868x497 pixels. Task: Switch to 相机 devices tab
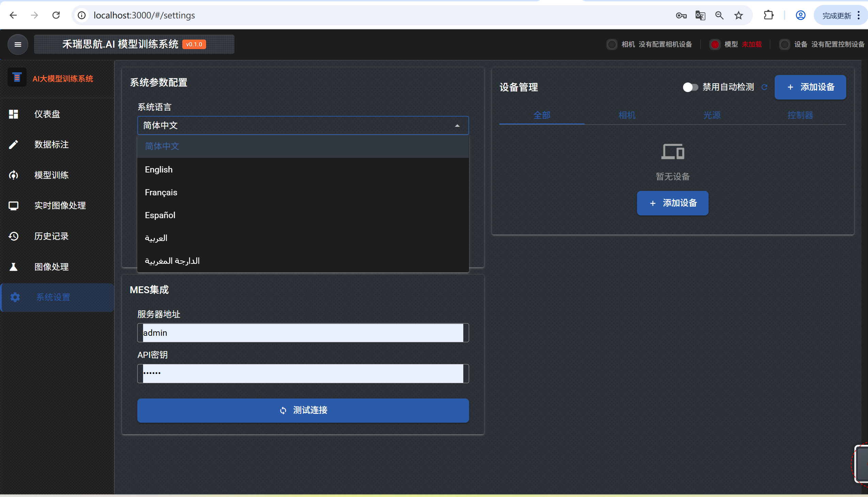point(627,115)
